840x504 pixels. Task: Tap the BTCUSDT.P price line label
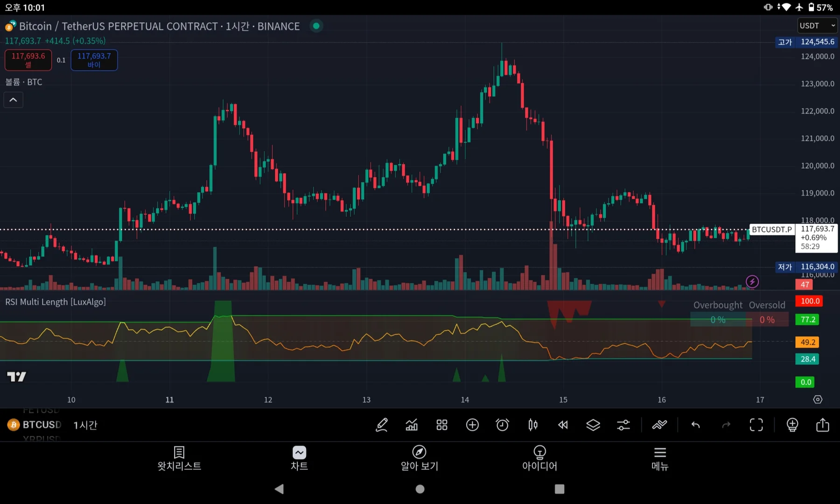pos(772,230)
